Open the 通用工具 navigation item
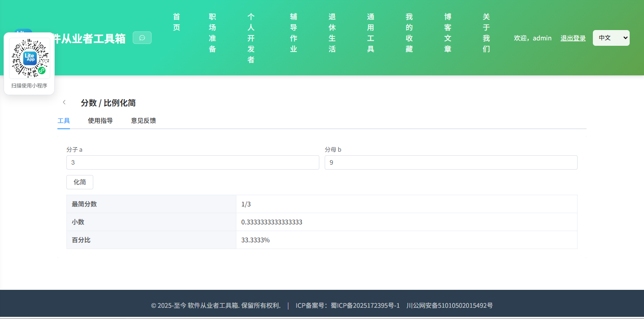This screenshot has height=319, width=644. [371, 33]
